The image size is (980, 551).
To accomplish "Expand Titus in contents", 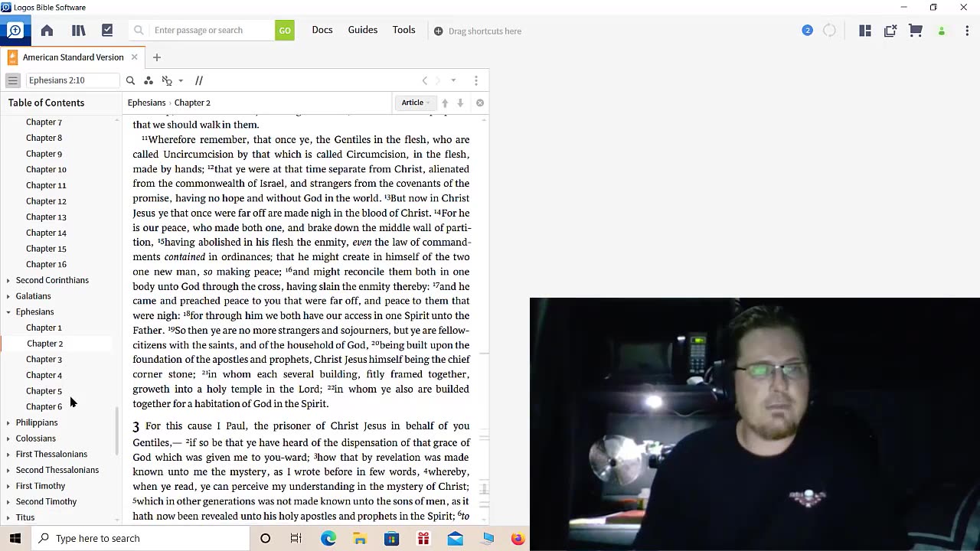I will (x=8, y=517).
